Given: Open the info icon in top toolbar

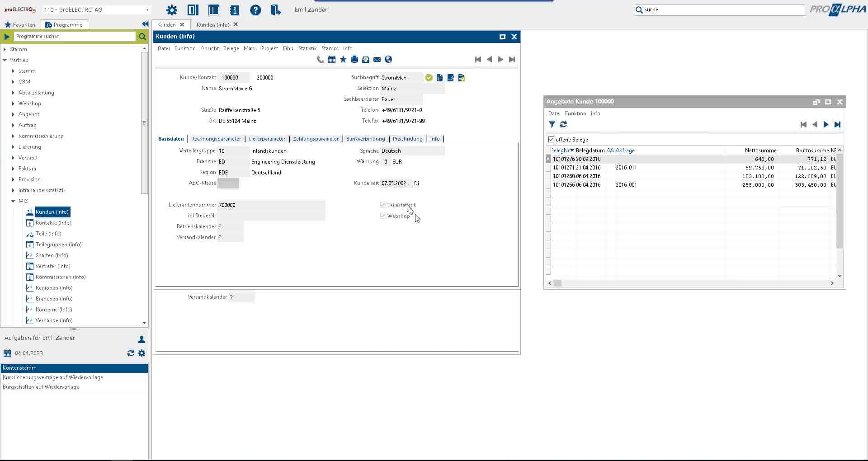Looking at the screenshot, I should (234, 10).
